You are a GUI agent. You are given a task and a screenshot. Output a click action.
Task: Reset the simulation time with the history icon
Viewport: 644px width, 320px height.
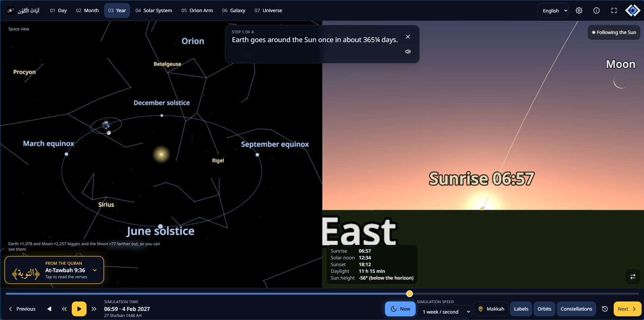pyautogui.click(x=605, y=309)
